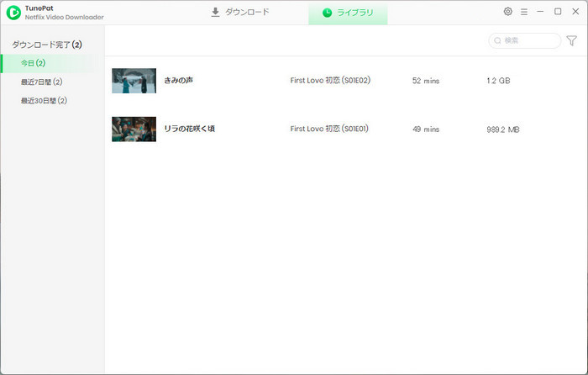588x375 pixels.
Task: Click the 49 mins duration
Action: pos(426,129)
